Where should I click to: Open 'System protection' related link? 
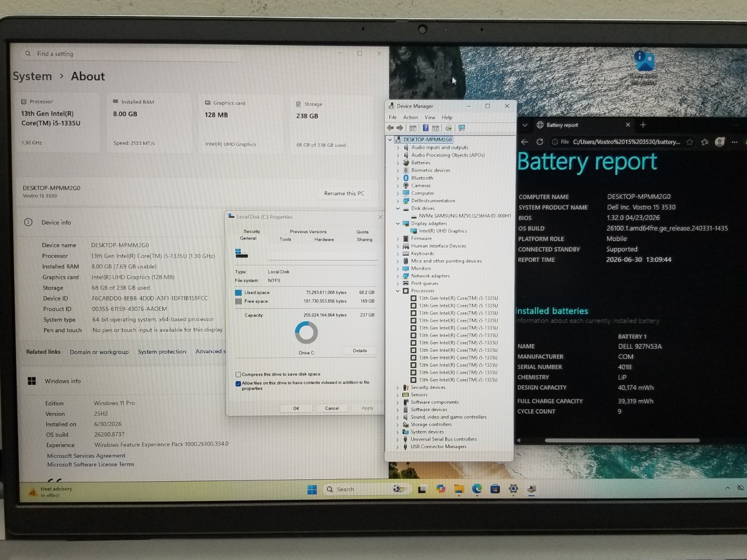(162, 352)
